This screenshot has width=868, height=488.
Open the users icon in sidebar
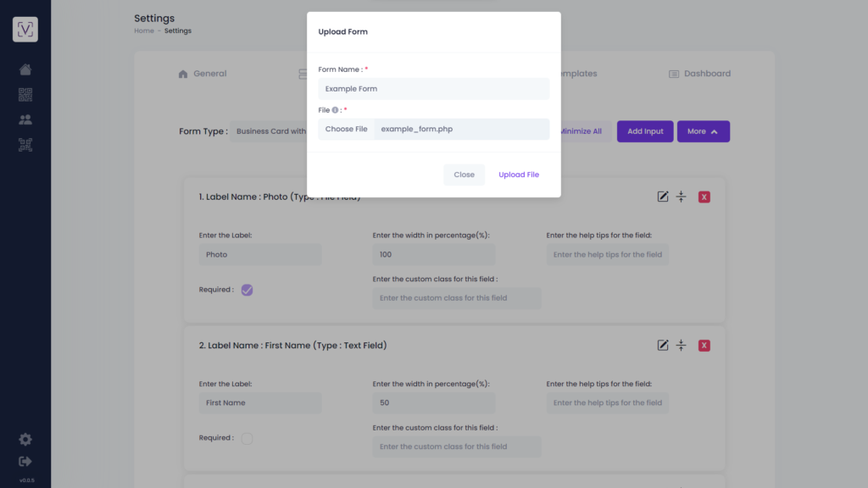click(x=25, y=119)
